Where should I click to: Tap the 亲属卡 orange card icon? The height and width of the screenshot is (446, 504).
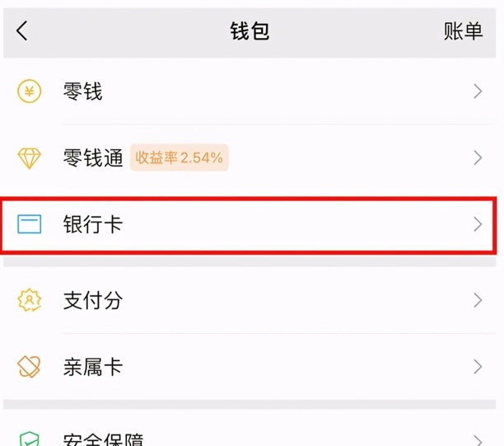[x=30, y=366]
